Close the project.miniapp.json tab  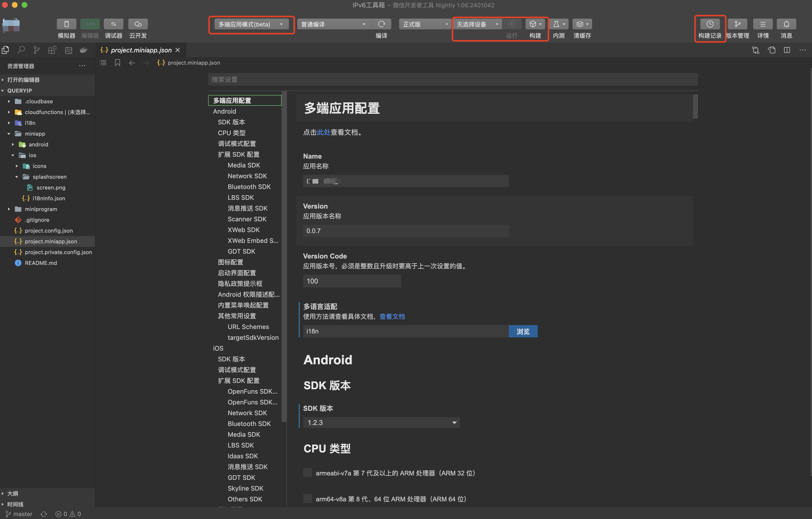click(178, 50)
